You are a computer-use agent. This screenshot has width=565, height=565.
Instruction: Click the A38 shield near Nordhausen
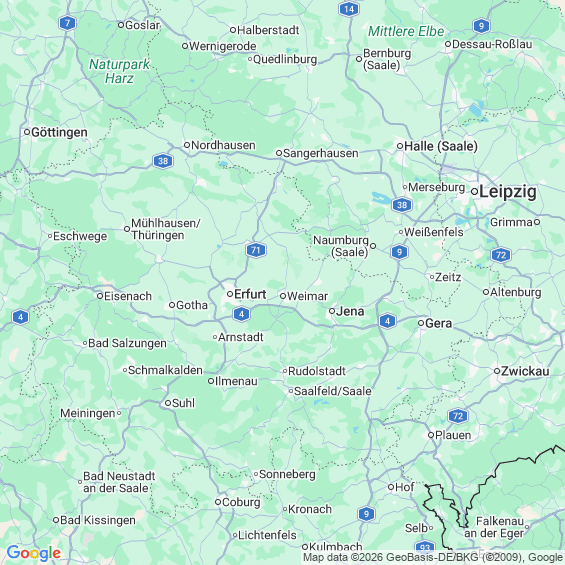[x=163, y=161]
